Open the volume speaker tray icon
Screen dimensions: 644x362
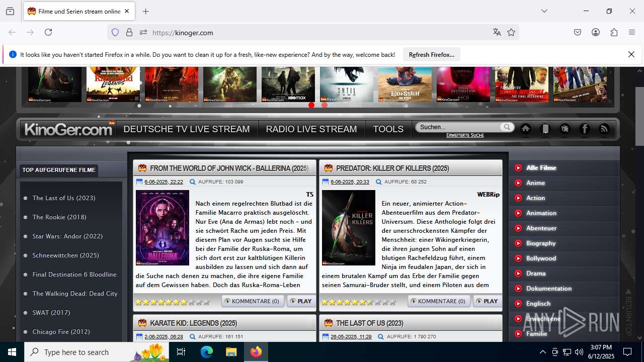tap(579, 352)
